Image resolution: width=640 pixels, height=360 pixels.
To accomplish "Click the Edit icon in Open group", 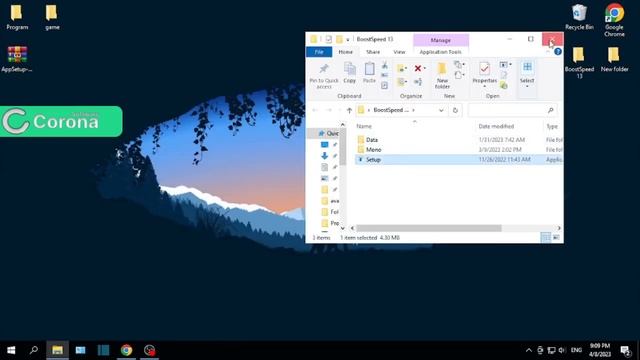I will [504, 75].
